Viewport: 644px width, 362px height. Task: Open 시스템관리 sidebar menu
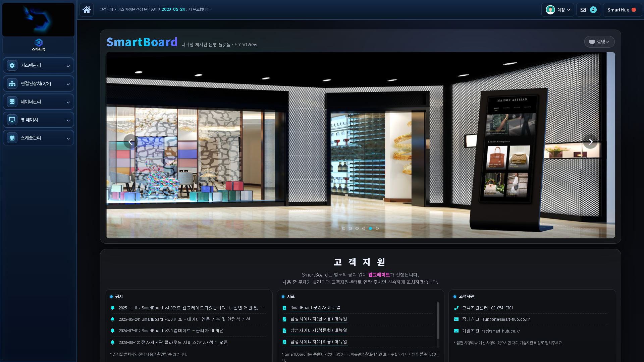tap(38, 65)
